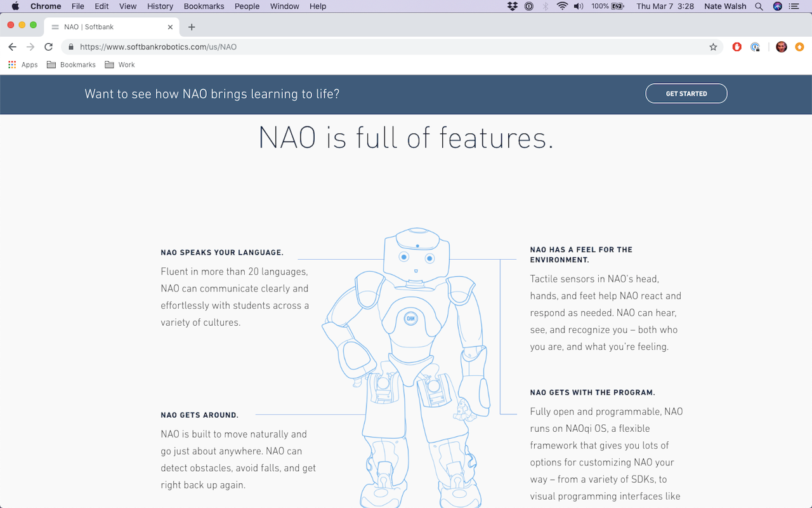This screenshot has height=508, width=812.
Task: Click the volume speaker icon
Action: (x=578, y=6)
